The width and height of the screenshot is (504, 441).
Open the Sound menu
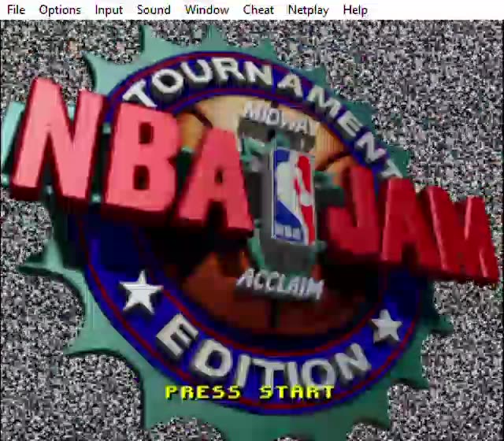154,9
